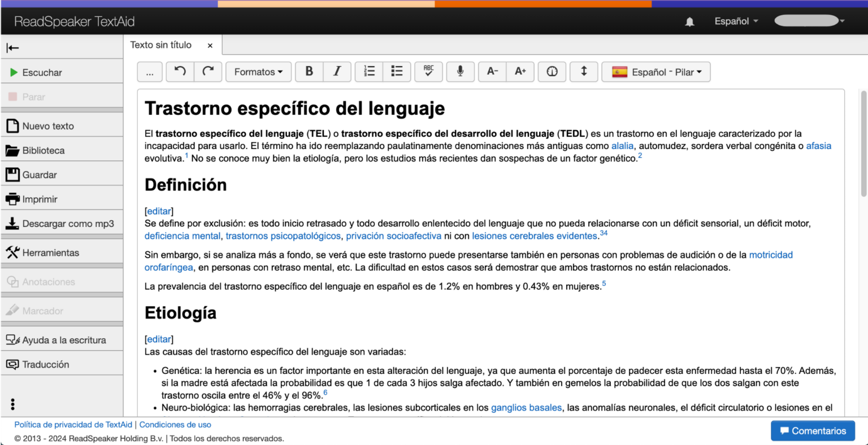Viewport: 868px width, 445px height.
Task: Open the Español - Pilar voice dropdown
Action: click(x=656, y=72)
